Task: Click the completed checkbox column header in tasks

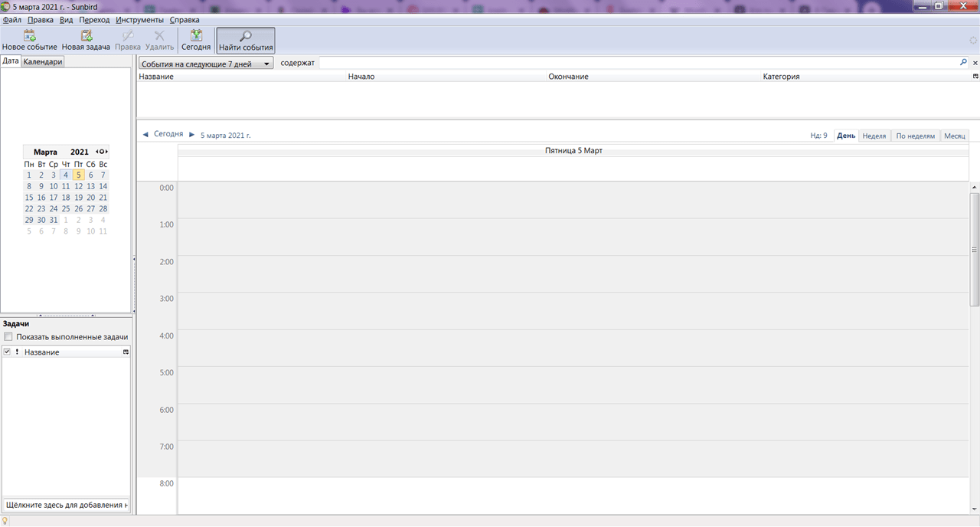Action: [x=7, y=352]
